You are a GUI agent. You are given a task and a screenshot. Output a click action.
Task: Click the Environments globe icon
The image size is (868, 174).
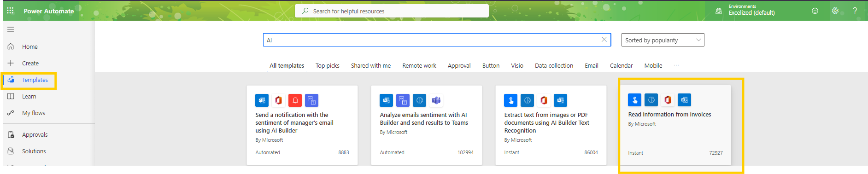point(719,11)
